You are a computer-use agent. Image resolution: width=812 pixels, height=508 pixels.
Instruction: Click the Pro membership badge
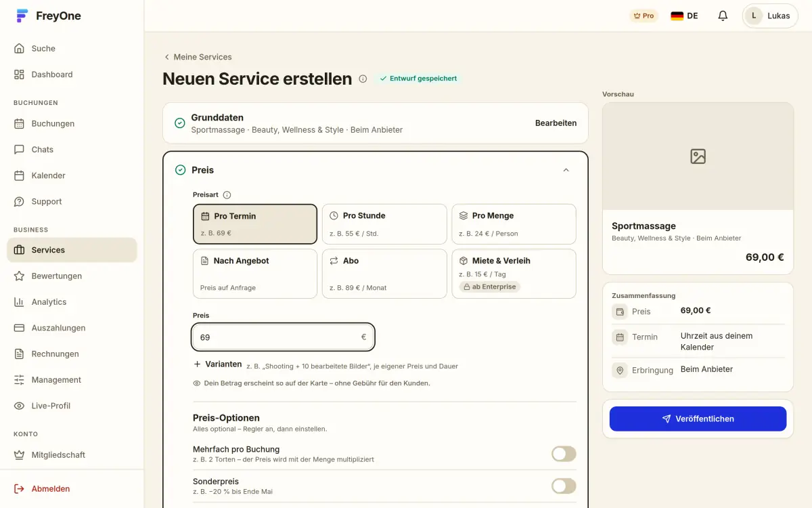(x=643, y=16)
